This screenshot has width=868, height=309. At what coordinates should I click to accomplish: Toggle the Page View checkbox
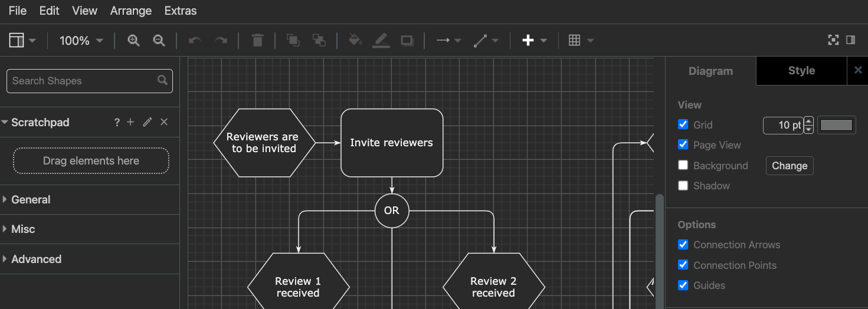coord(683,144)
